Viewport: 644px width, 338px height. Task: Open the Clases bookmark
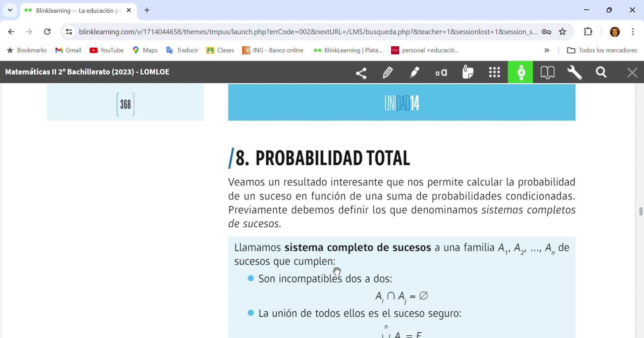(220, 50)
